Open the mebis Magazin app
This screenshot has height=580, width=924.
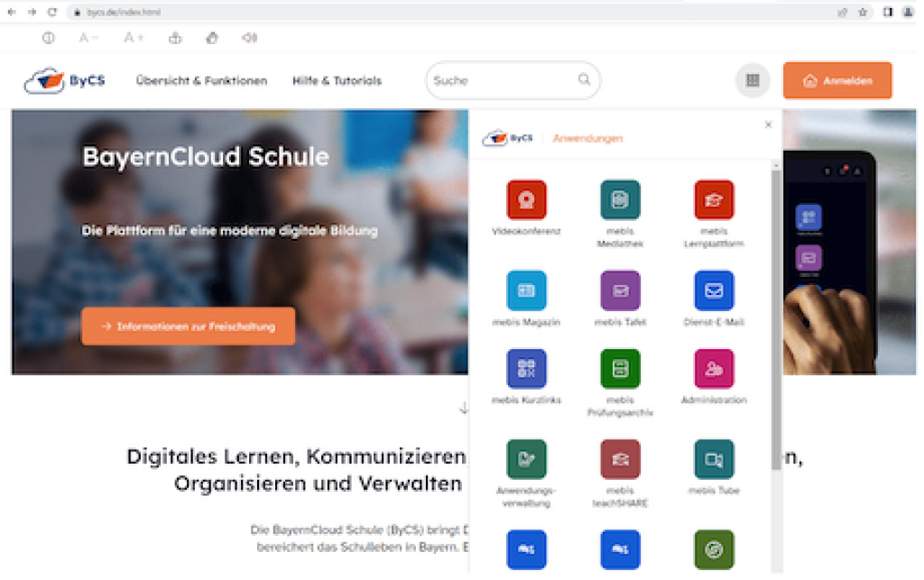tap(526, 290)
